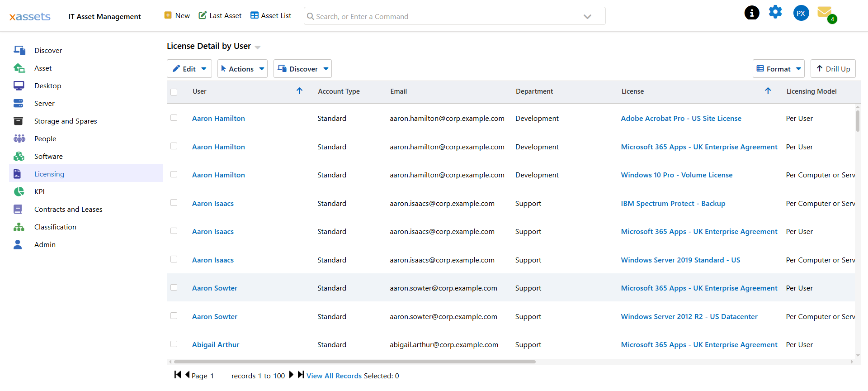Check the Aaron Hamilton Adobe Acrobat Pro row
Viewport: 868px width, 391px height.
(x=174, y=118)
